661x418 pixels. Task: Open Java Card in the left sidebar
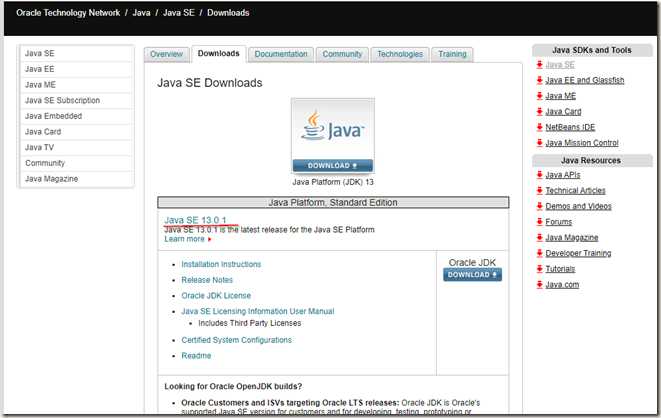click(x=77, y=132)
